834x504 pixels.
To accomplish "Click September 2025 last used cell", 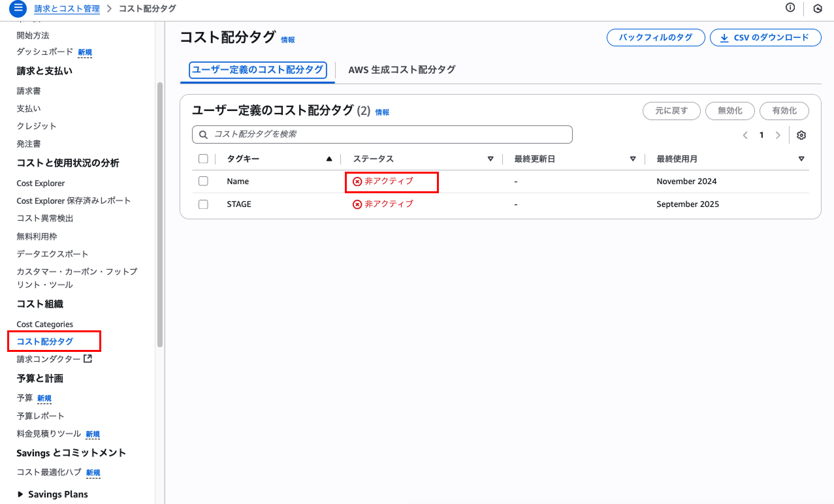I will tap(688, 204).
